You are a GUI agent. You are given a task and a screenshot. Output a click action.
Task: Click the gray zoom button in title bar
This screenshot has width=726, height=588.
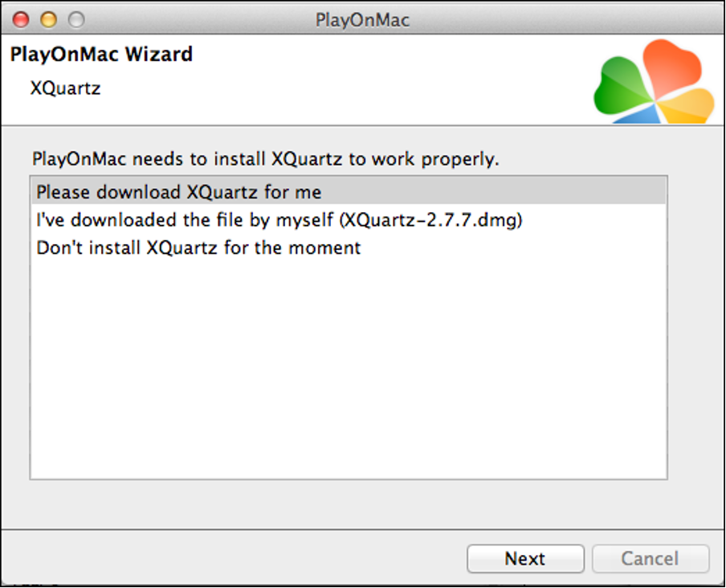tap(75, 19)
